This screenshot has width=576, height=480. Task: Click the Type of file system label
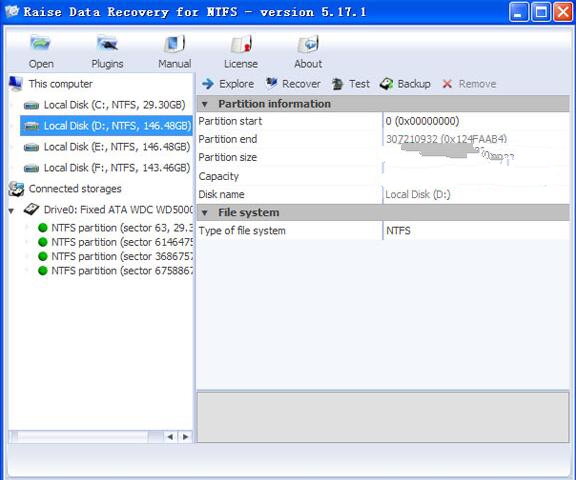[242, 231]
